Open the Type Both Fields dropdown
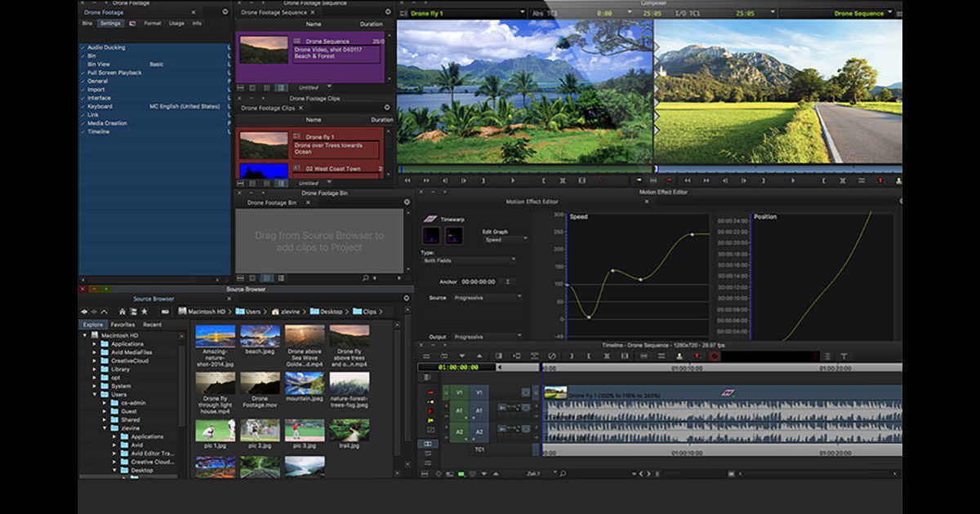This screenshot has width=980, height=514. click(x=469, y=260)
